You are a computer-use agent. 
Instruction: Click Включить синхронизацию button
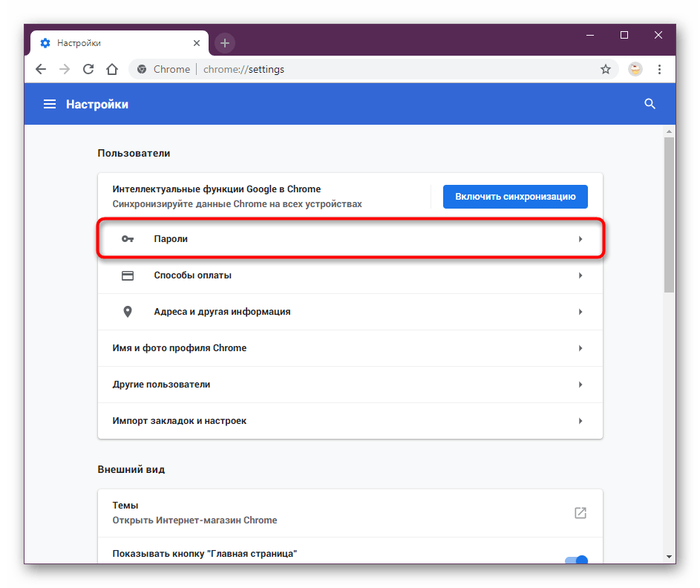pos(515,197)
